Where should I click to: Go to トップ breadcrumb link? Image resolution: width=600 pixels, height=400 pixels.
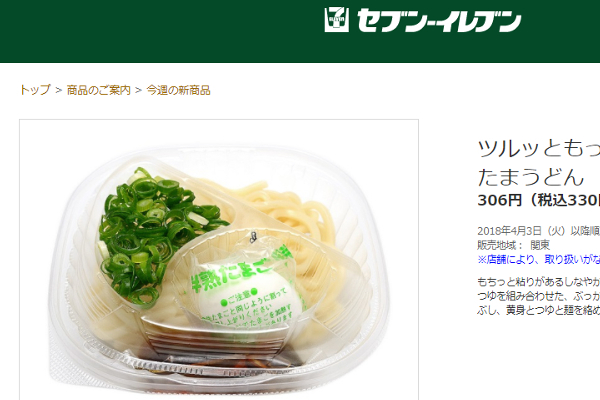pyautogui.click(x=35, y=90)
